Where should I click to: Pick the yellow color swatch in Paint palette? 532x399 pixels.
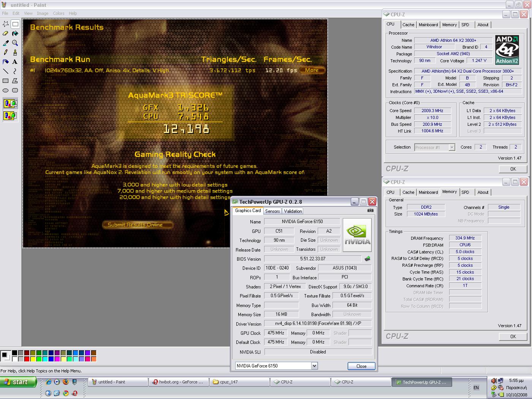coord(33,359)
